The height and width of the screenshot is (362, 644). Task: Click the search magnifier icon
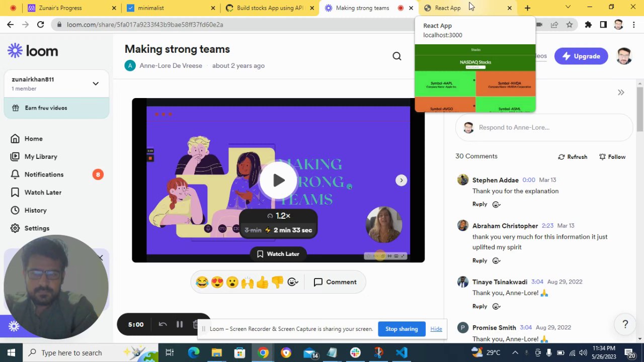pyautogui.click(x=397, y=56)
